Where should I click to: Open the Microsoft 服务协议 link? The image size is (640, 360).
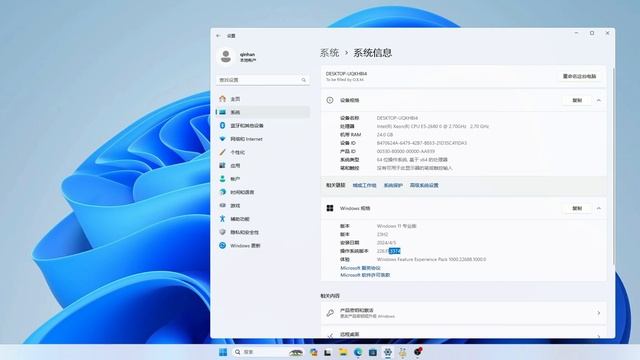point(360,268)
